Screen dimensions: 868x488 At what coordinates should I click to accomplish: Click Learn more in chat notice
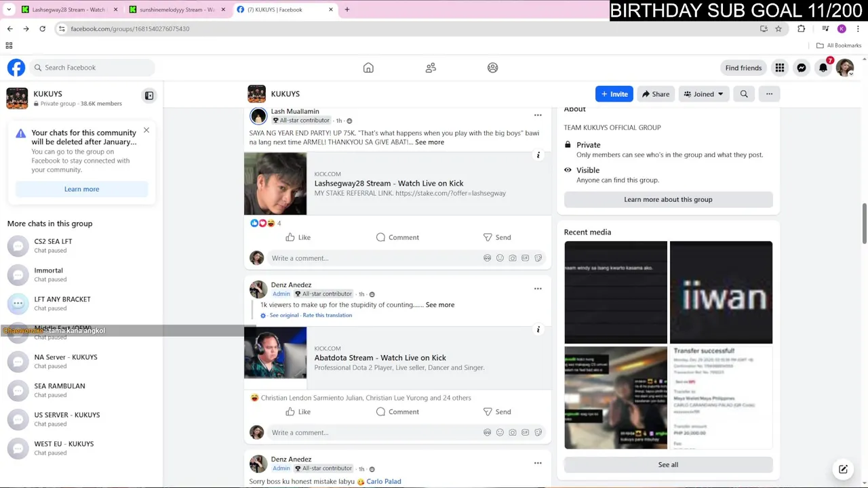point(81,189)
